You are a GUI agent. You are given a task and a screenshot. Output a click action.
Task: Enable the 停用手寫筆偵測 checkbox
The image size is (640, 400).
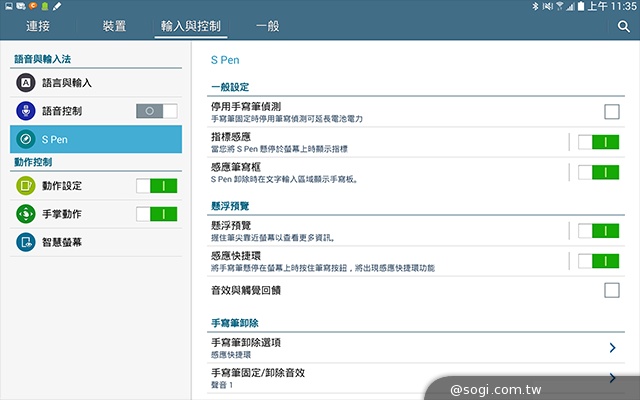click(x=612, y=112)
